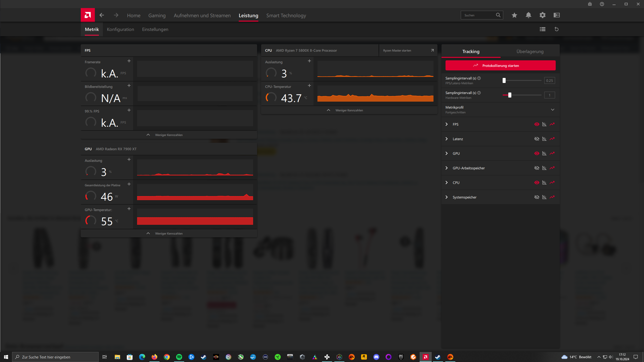Click Protokollierung starten button
The width and height of the screenshot is (644, 362).
click(x=500, y=65)
